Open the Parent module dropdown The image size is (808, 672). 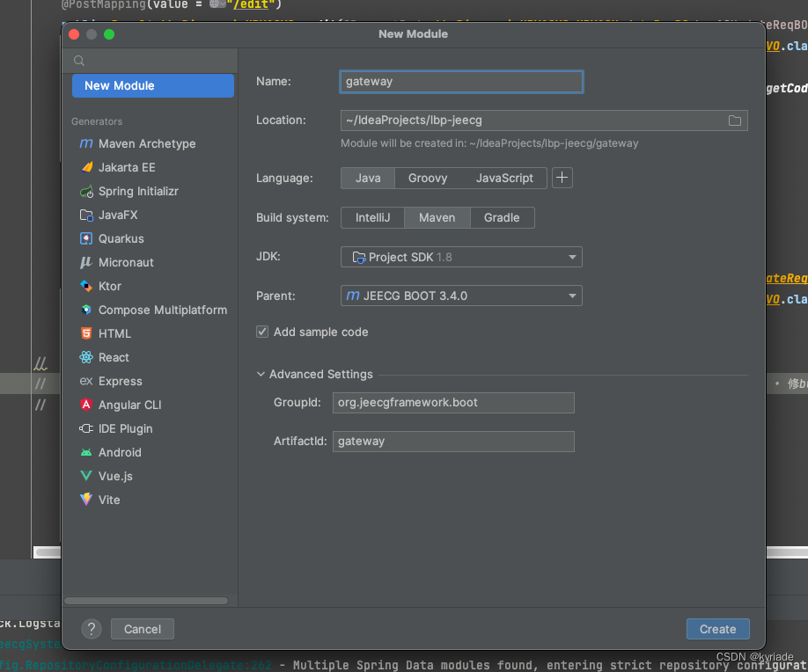click(x=460, y=296)
